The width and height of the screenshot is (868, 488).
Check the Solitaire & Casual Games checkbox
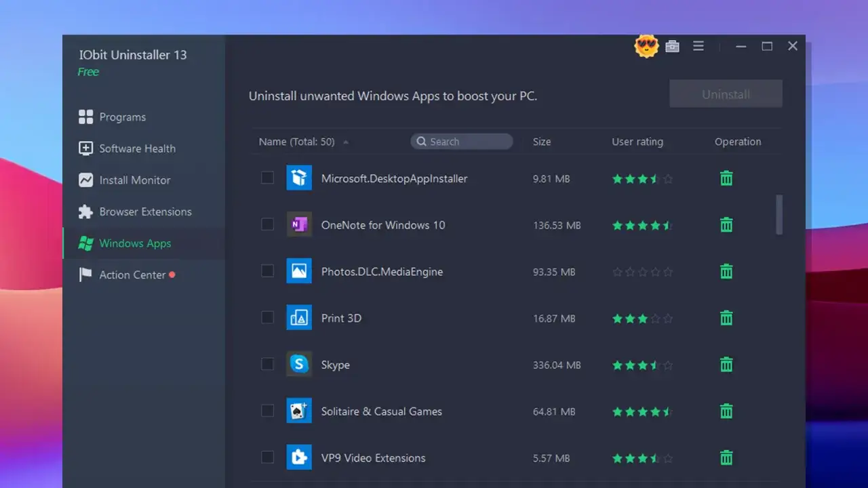268,410
